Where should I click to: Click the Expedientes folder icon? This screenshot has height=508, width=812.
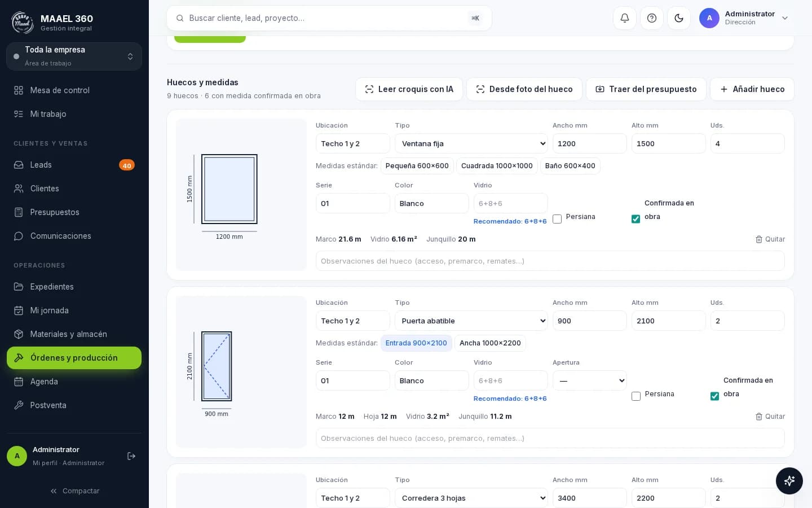point(19,287)
